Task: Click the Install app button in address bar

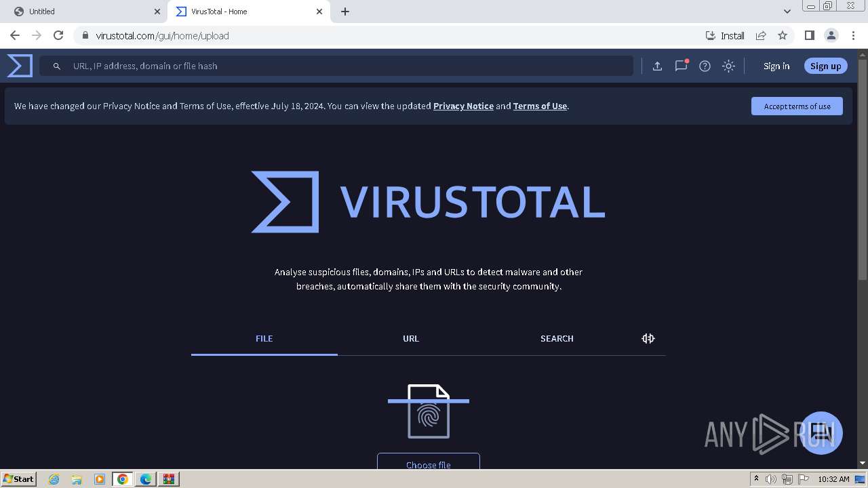Action: coord(725,35)
